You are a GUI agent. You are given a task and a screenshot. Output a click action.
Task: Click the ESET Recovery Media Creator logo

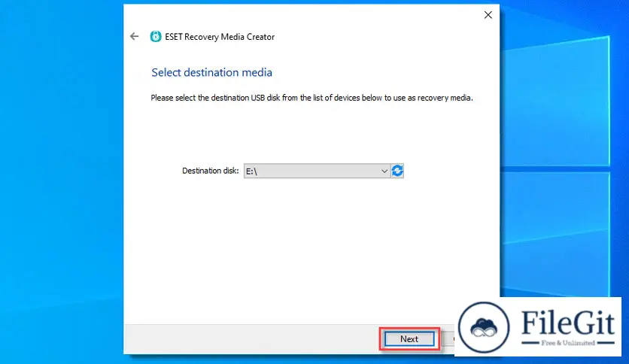click(x=156, y=37)
